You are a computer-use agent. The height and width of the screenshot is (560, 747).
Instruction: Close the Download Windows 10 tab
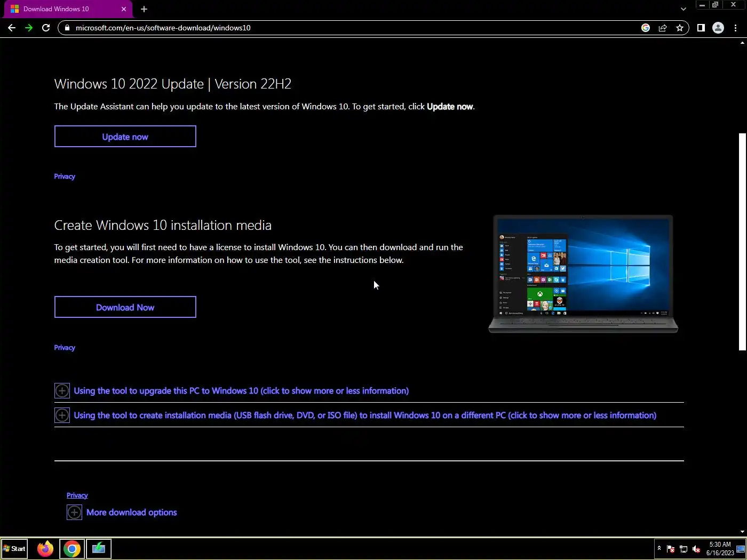(x=124, y=9)
